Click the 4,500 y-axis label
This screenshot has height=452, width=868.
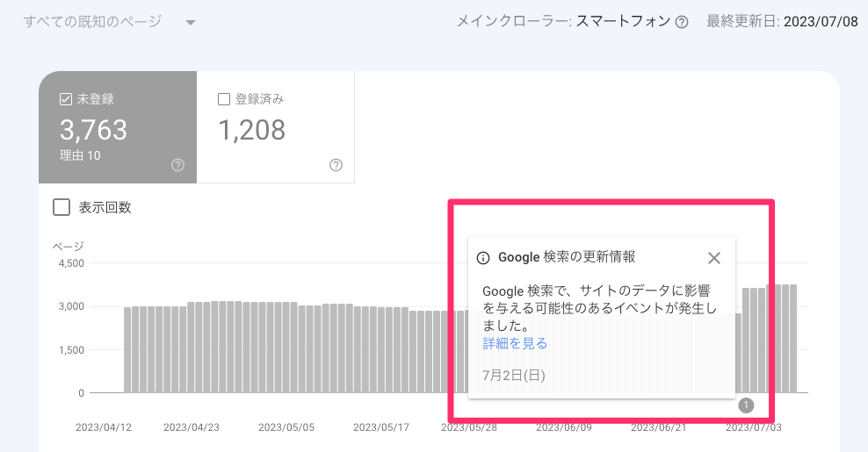click(71, 263)
